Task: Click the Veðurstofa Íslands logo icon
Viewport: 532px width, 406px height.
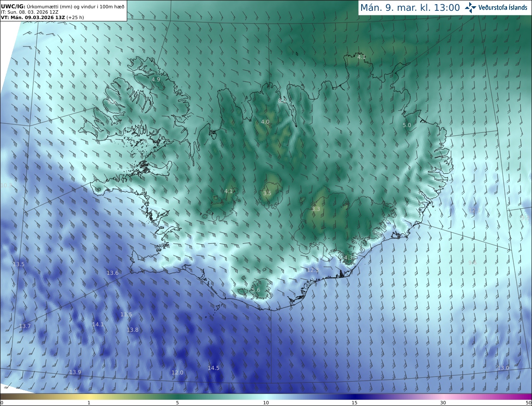Action: tap(470, 7)
